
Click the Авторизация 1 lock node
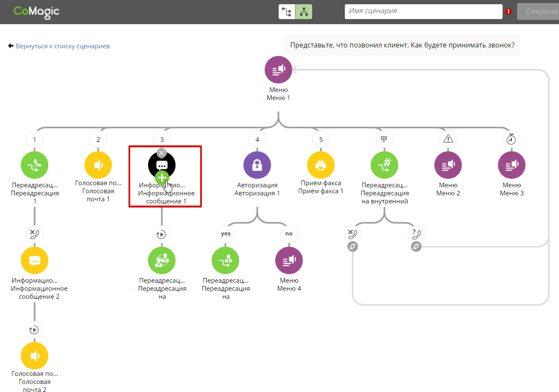pyautogui.click(x=257, y=165)
